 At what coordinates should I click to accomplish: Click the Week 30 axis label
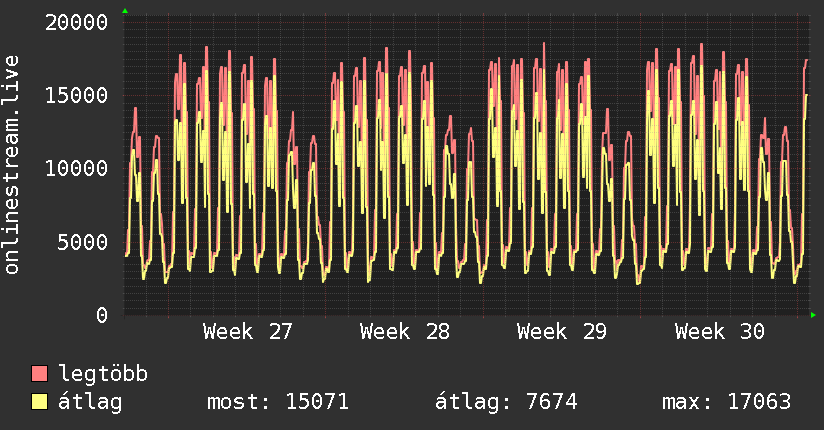click(719, 332)
